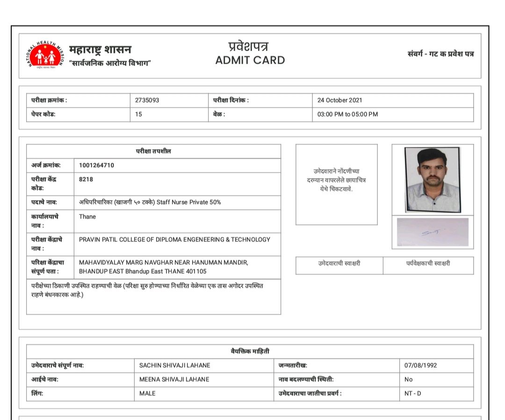505x420 pixels.
Task: Click the ADMIT CARD heading
Action: click(x=250, y=60)
